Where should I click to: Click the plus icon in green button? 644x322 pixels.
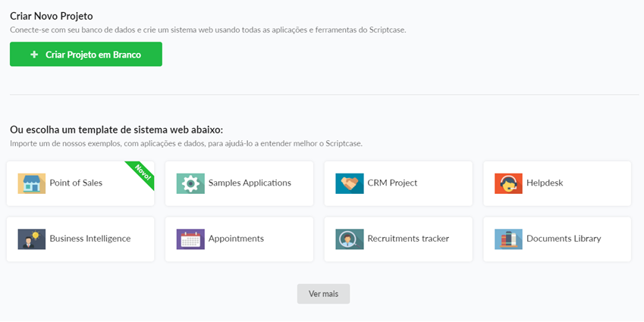[34, 54]
